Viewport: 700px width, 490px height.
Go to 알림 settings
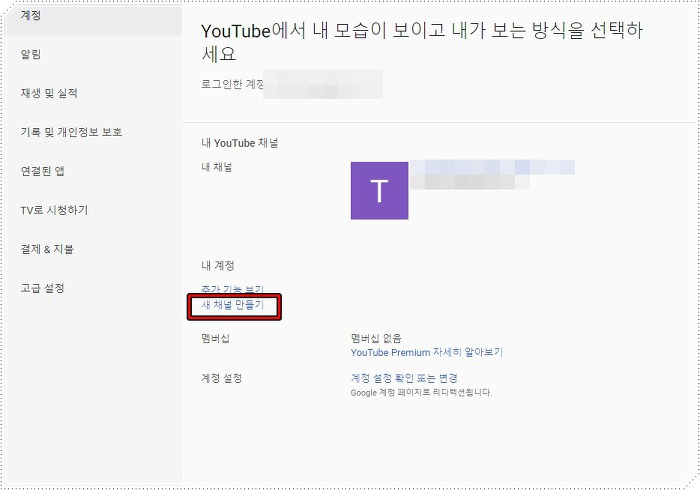click(x=31, y=54)
